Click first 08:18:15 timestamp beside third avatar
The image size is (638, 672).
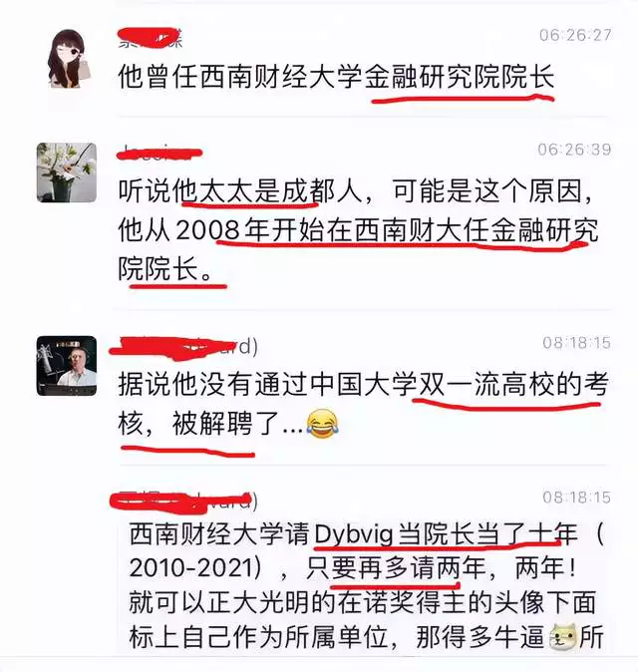coord(576,343)
